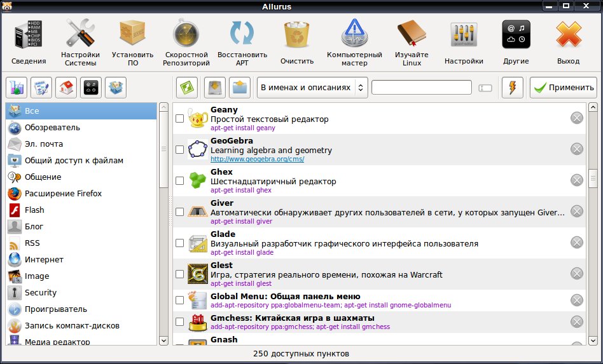This screenshot has height=364, width=603.
Task: Open the 'В именах и описаниях' dropdown
Action: pos(312,88)
